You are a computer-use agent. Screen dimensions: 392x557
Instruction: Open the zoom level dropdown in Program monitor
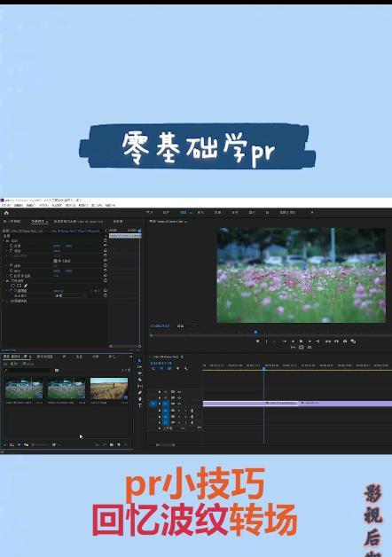click(x=187, y=326)
